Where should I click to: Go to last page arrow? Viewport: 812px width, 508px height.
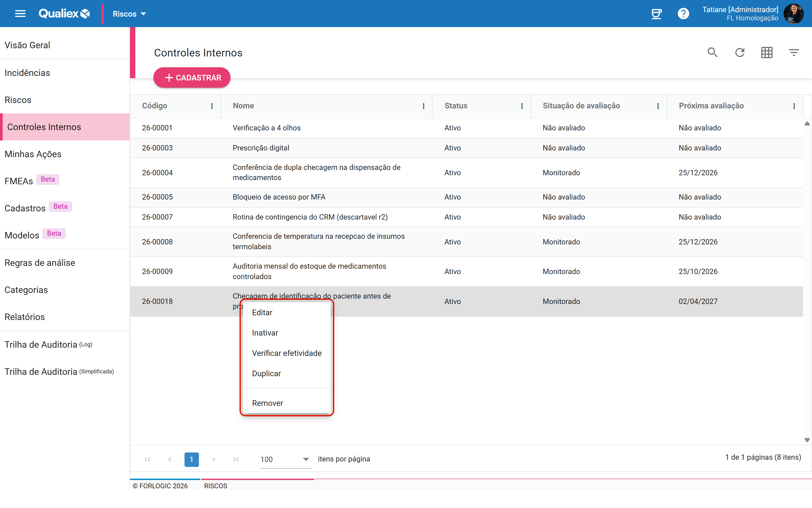pos(236,459)
